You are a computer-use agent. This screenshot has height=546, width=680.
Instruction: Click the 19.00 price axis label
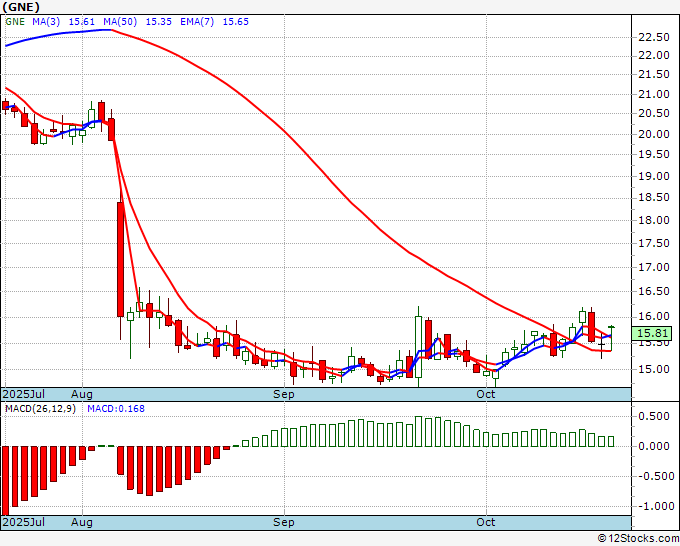point(654,176)
